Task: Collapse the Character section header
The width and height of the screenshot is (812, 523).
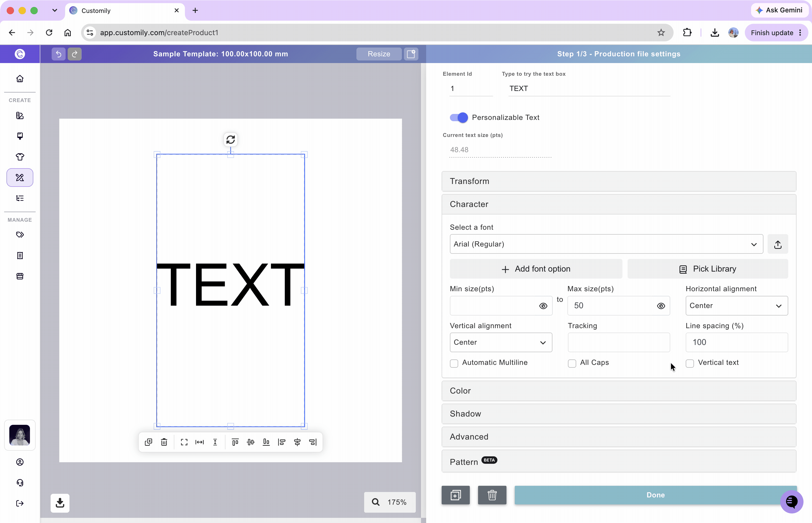Action: click(619, 204)
